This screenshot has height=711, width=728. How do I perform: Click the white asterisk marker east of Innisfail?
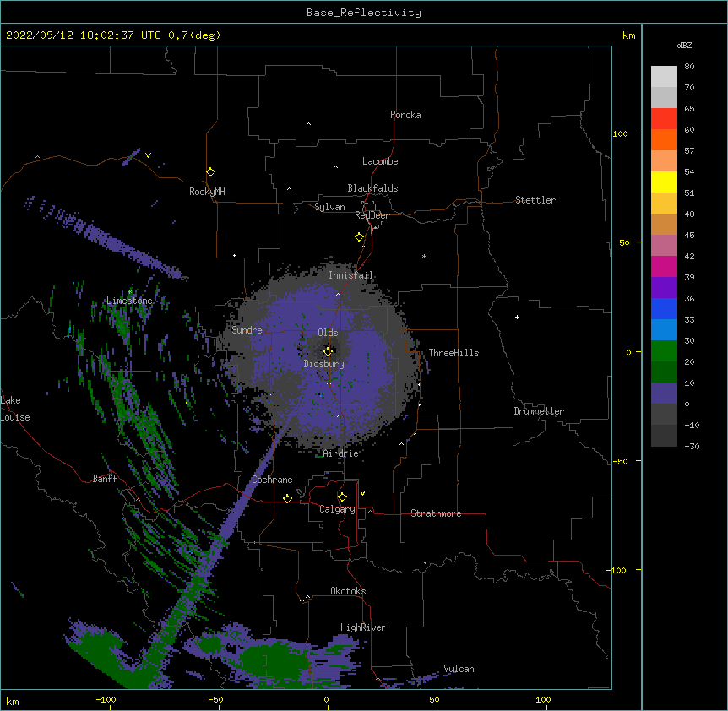[424, 257]
